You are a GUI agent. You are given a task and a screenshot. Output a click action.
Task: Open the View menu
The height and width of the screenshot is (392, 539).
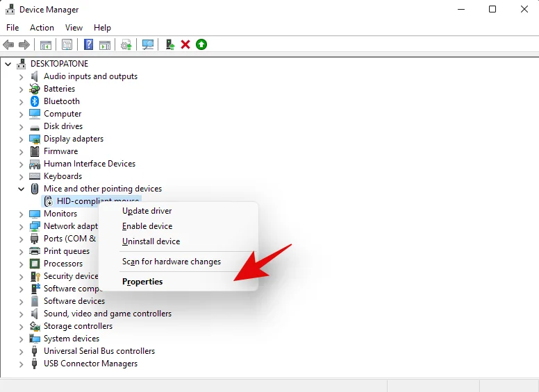tap(74, 28)
